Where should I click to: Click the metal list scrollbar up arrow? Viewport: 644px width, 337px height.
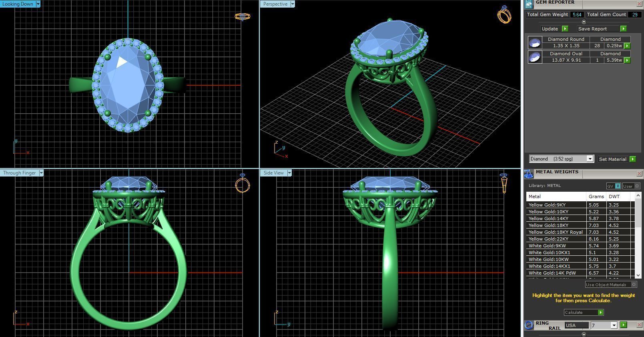click(x=638, y=195)
